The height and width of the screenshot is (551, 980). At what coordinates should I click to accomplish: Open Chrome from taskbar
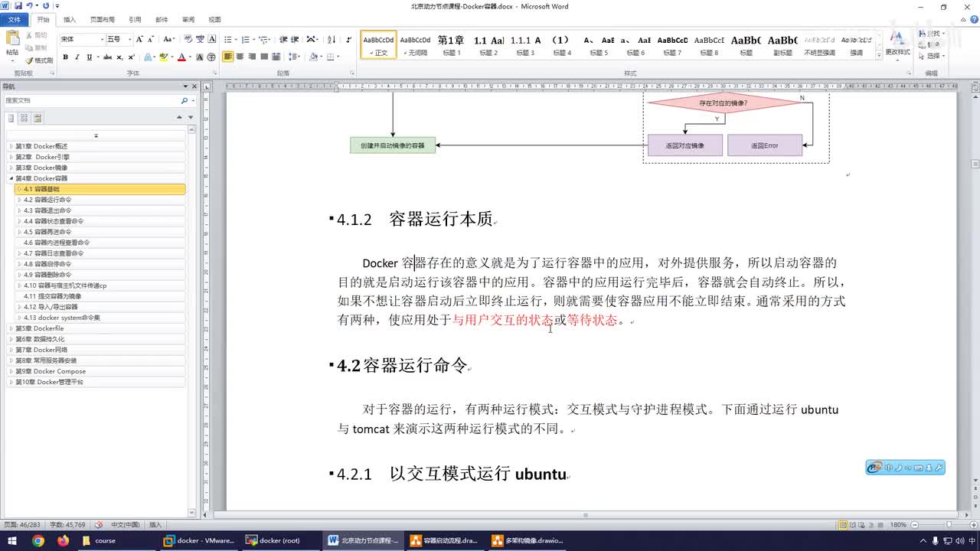38,540
